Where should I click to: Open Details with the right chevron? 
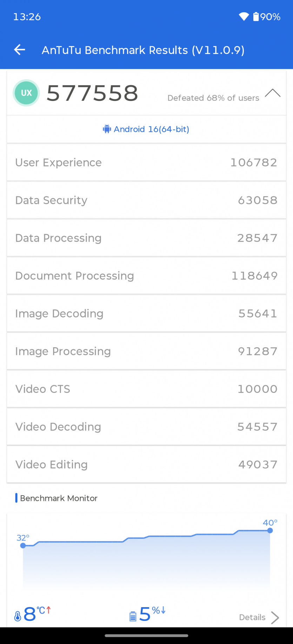click(x=275, y=618)
